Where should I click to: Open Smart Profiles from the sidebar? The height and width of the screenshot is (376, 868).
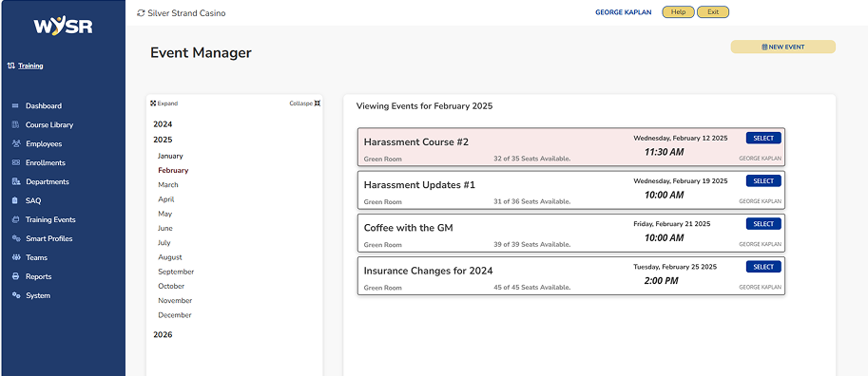(x=49, y=238)
